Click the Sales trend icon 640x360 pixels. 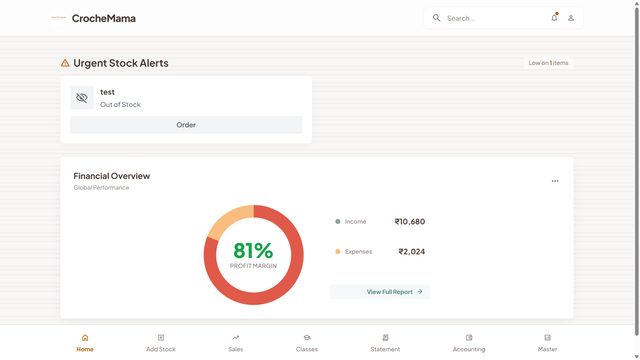[x=236, y=338]
